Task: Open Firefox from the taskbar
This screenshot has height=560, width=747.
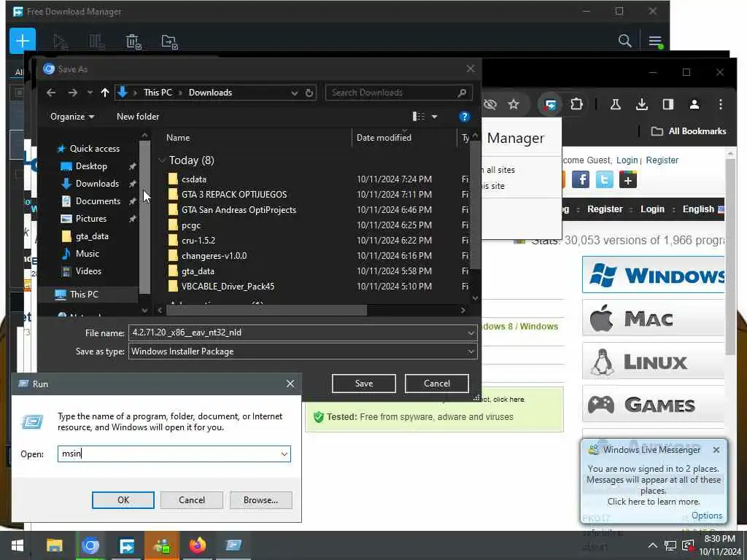Action: pyautogui.click(x=197, y=545)
